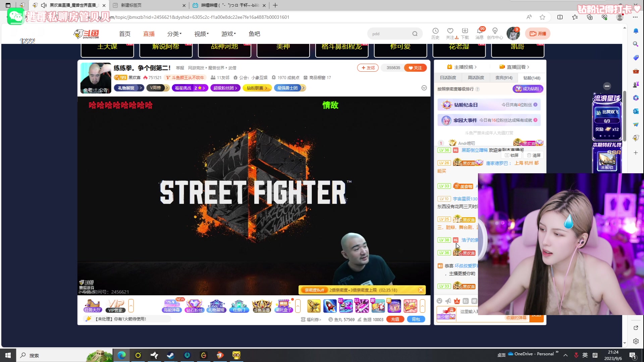
Task: Switch to the 周活跃度 tab
Action: coord(476,78)
